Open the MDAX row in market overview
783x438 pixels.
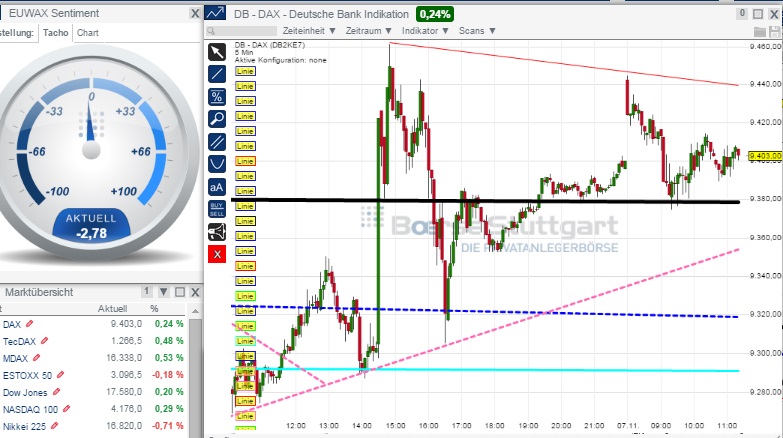93,358
